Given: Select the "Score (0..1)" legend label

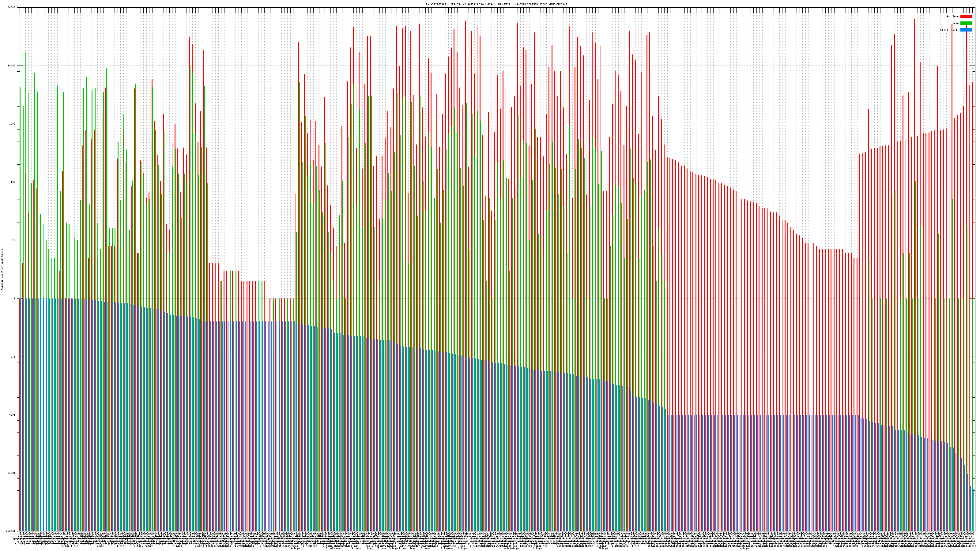Looking at the screenshot, I should (x=949, y=30).
